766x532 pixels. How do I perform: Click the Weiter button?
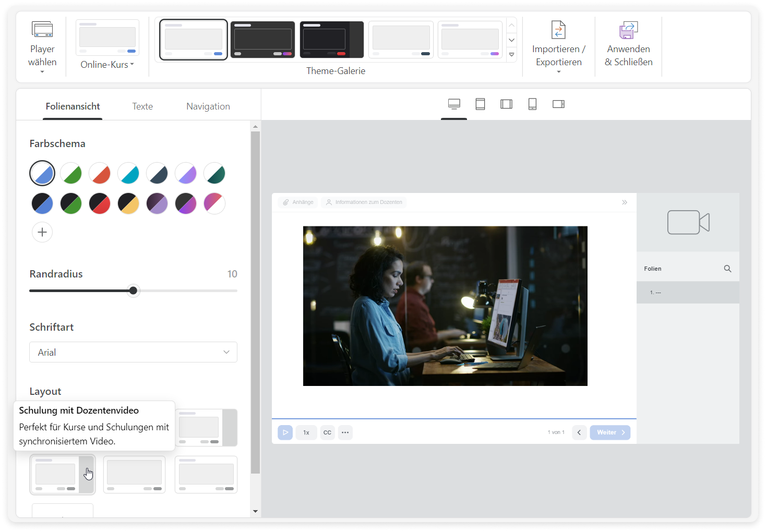[609, 432]
